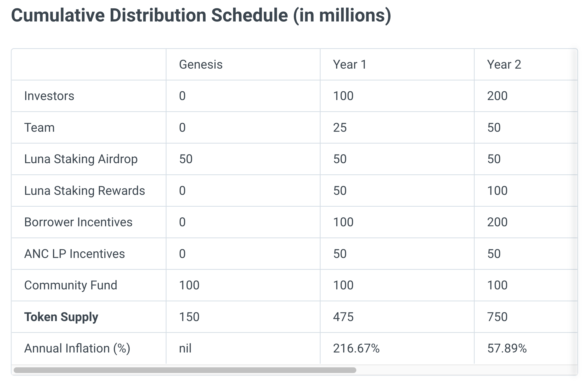
Task: Click the nil cell in Genesis column
Action: click(185, 348)
